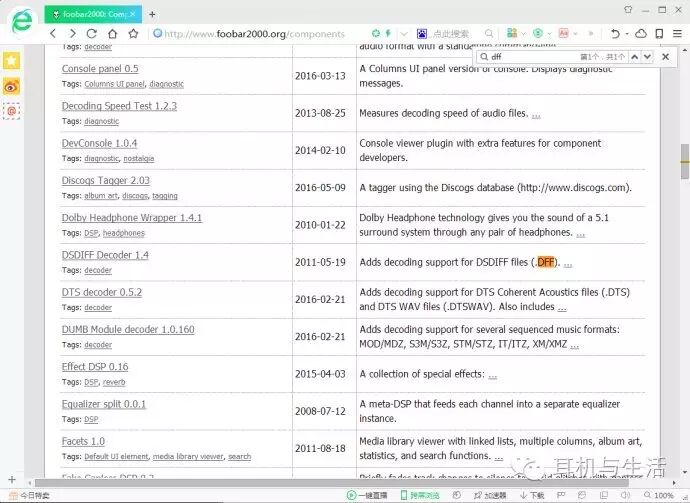690x503 pixels.
Task: Click the vertical scrollbar thumb
Action: click(x=685, y=162)
